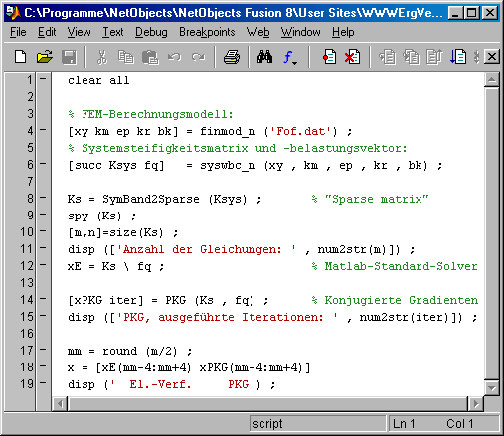This screenshot has height=436, width=504.
Task: Click the vertical scrollbar down arrow
Action: point(492,387)
